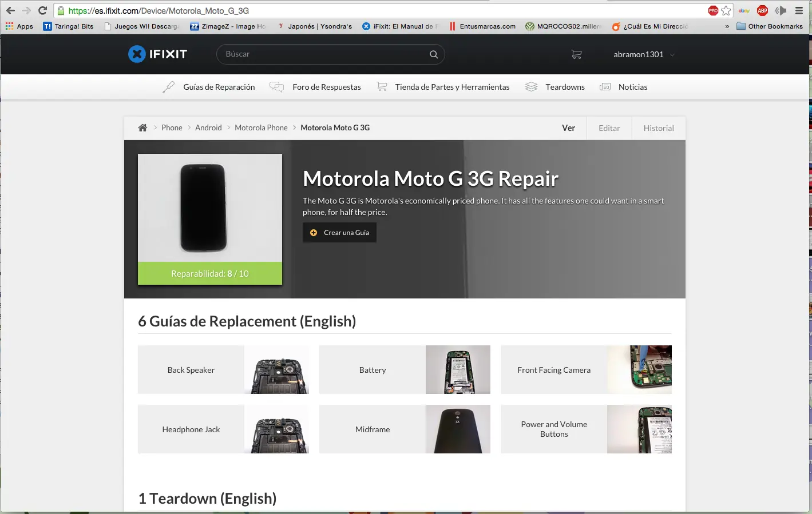Open the Back Speaker guide
This screenshot has width=812, height=514.
coord(223,370)
